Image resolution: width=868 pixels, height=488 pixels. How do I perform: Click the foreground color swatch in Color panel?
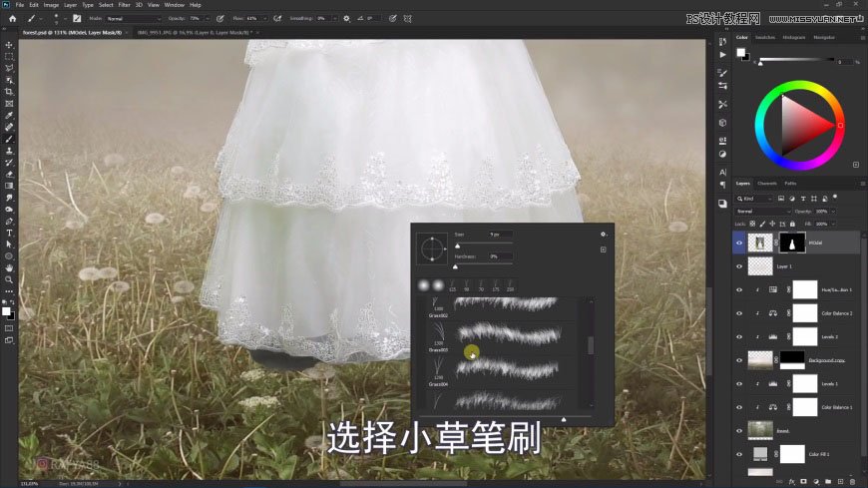(740, 53)
